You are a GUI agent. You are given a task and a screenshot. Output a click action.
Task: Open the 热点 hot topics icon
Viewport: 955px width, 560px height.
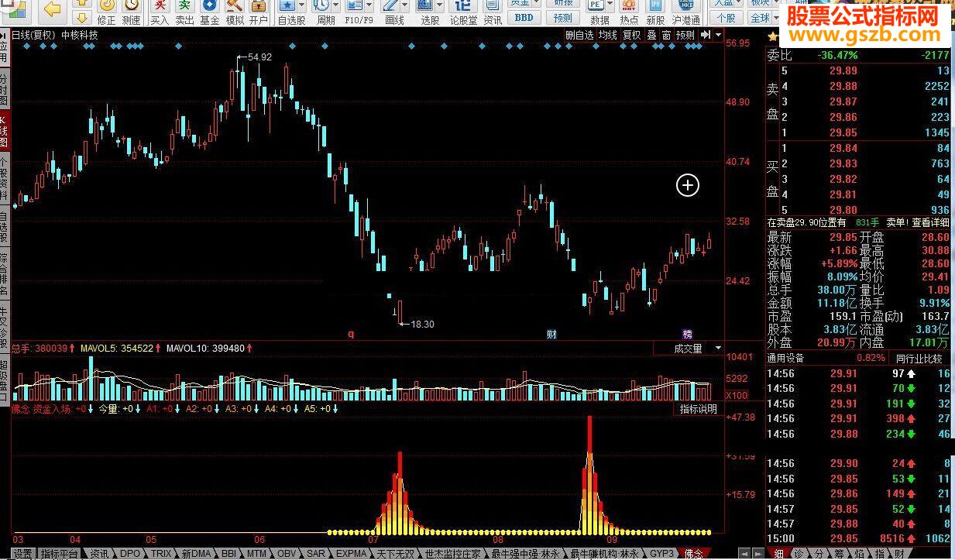point(630,12)
